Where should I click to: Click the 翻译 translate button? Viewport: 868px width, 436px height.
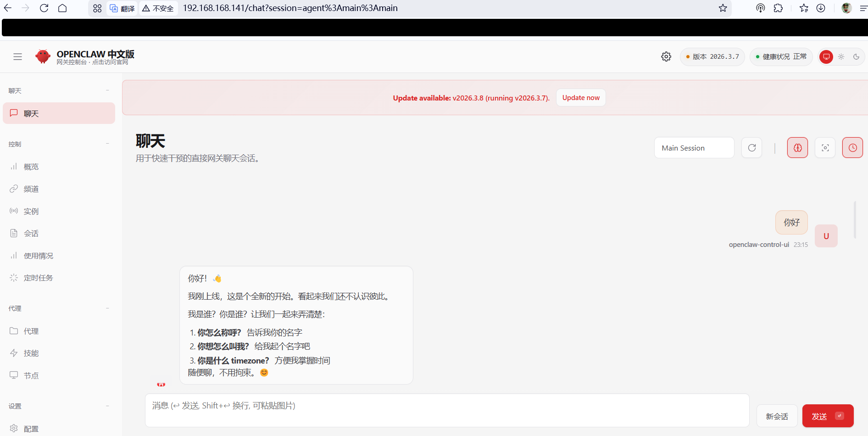(x=122, y=8)
